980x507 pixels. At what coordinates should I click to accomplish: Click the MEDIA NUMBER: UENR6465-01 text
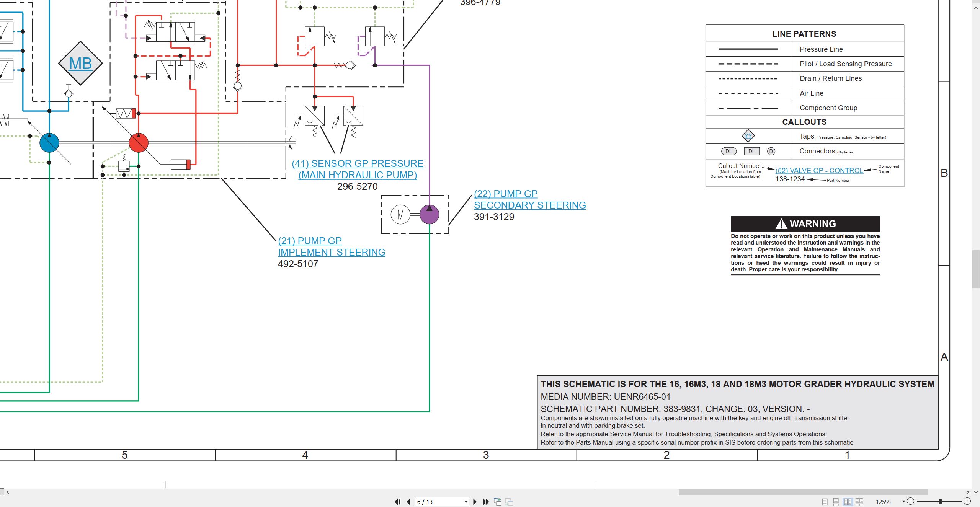click(x=605, y=397)
